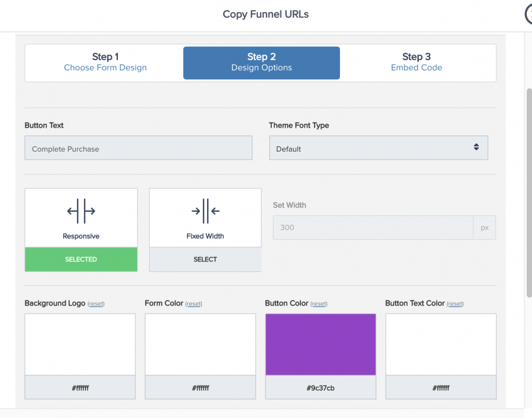The image size is (532, 418).
Task: Click the partially visible close icon at top right
Action: (x=529, y=14)
